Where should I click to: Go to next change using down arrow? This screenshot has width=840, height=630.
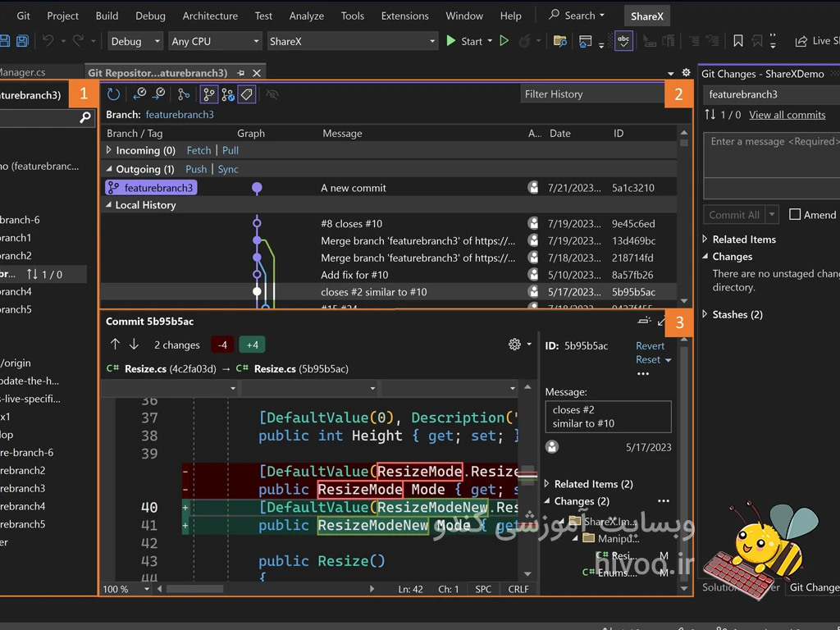pyautogui.click(x=134, y=345)
